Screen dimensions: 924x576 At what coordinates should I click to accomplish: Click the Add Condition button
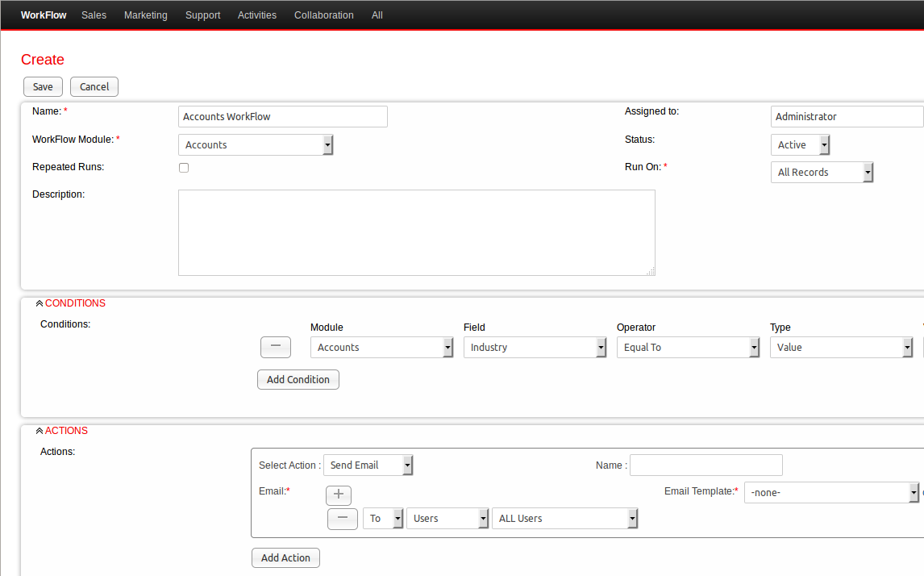(x=298, y=380)
